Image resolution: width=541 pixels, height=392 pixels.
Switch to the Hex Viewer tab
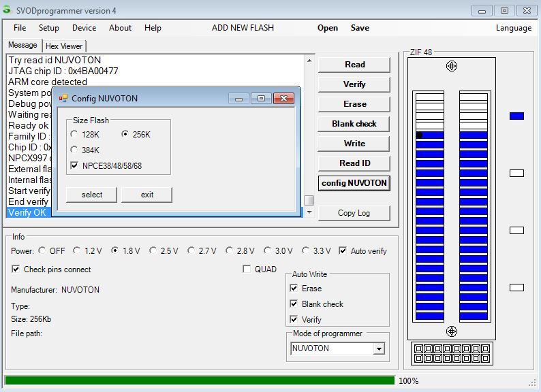(x=63, y=46)
